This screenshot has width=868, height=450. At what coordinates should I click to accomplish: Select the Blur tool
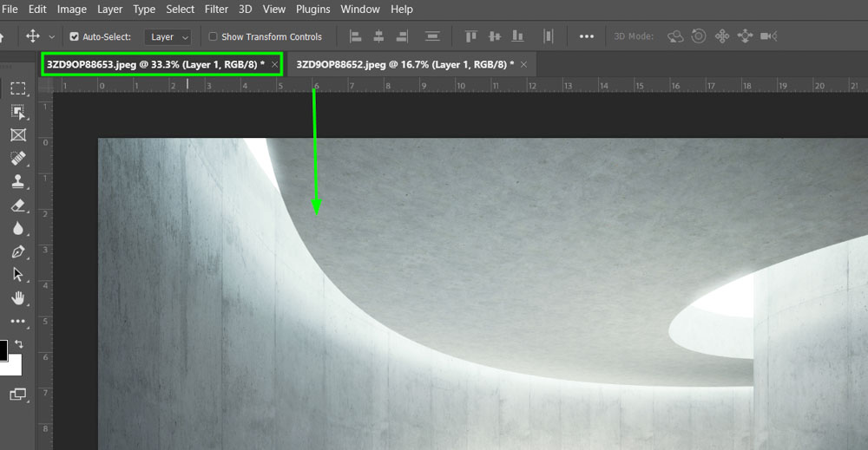pyautogui.click(x=18, y=229)
